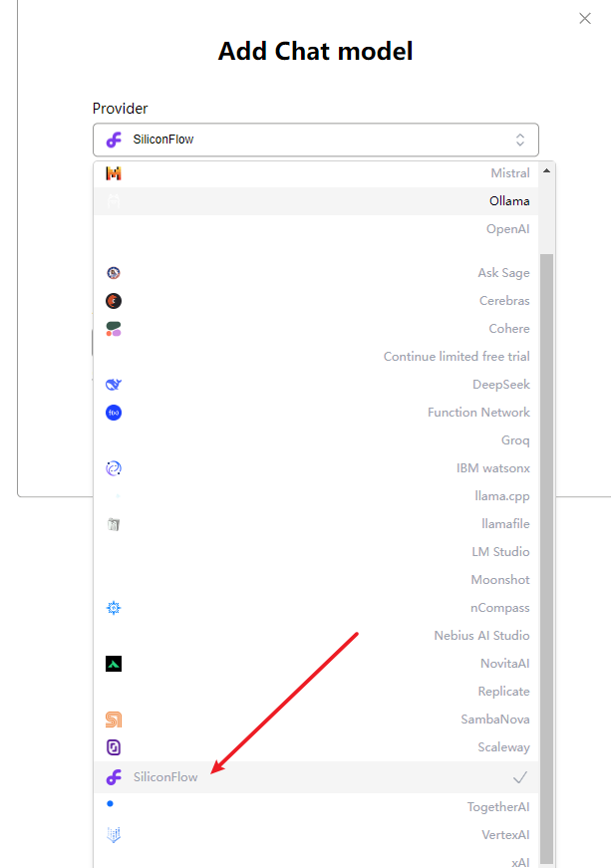Image resolution: width=611 pixels, height=868 pixels.
Task: Click the checkmark beside SiliconFlow
Action: pyautogui.click(x=519, y=777)
